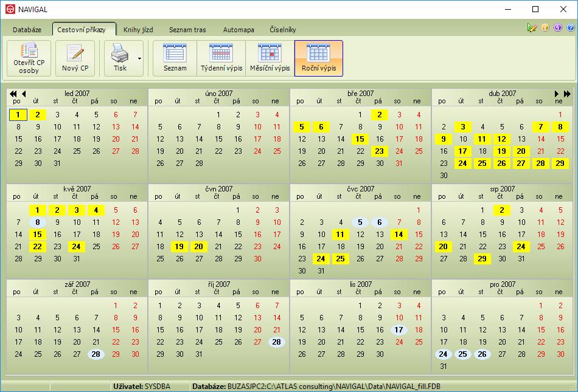Minimize the NAVIGAL window
578x392 pixels.
(x=508, y=9)
